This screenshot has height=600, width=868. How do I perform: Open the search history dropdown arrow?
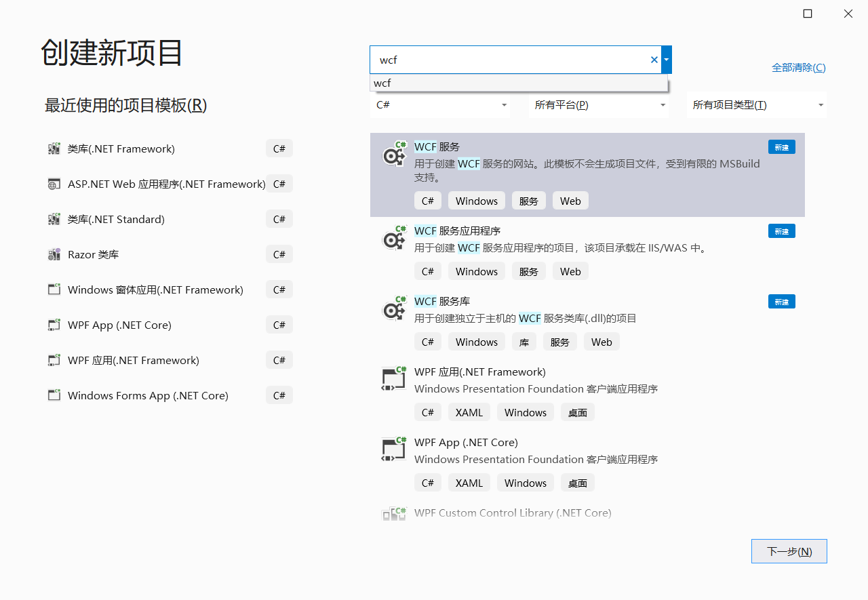click(667, 60)
